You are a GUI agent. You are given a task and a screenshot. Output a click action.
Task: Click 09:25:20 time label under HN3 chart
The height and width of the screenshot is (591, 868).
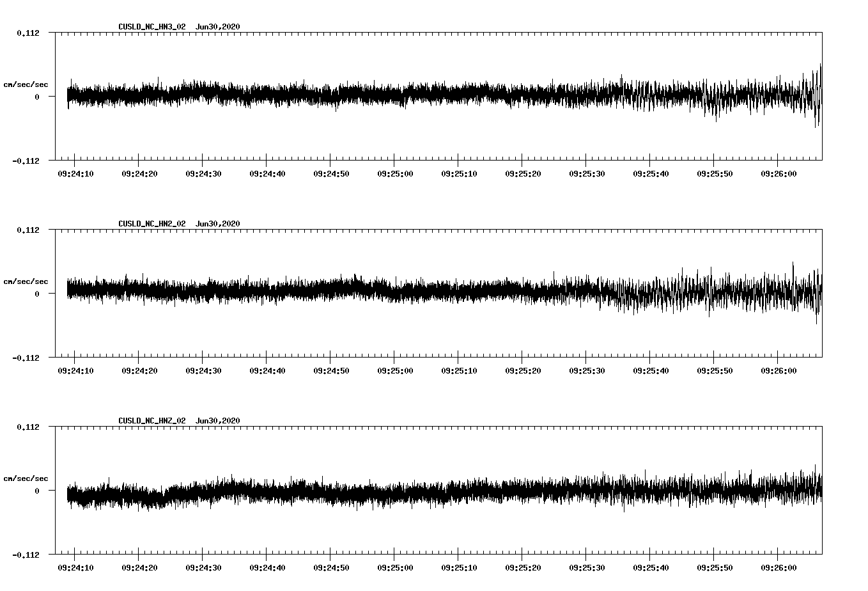[x=523, y=173]
